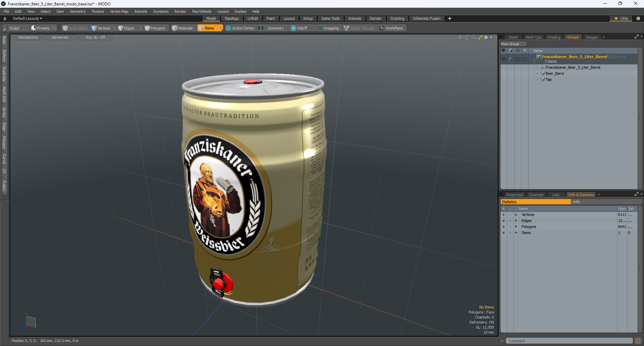Open the viewport settings gear

[x=486, y=38]
